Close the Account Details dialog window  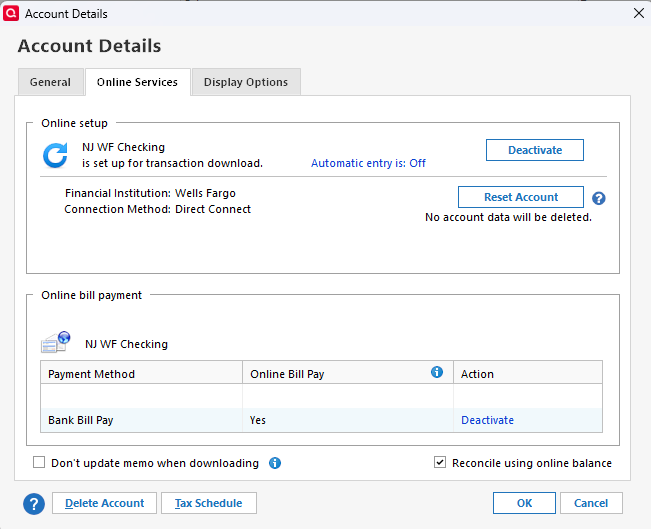[x=638, y=13]
